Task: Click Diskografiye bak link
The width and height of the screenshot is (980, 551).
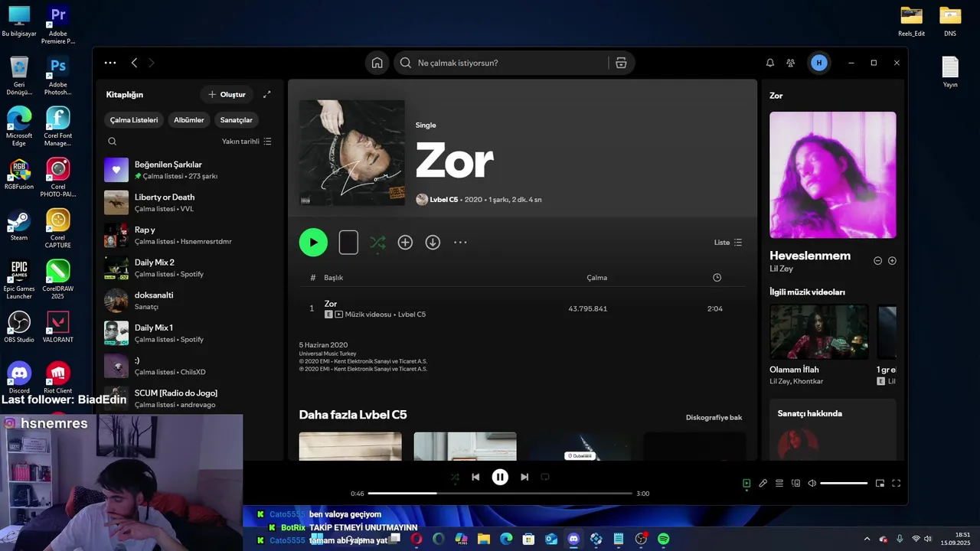Action: pos(714,418)
